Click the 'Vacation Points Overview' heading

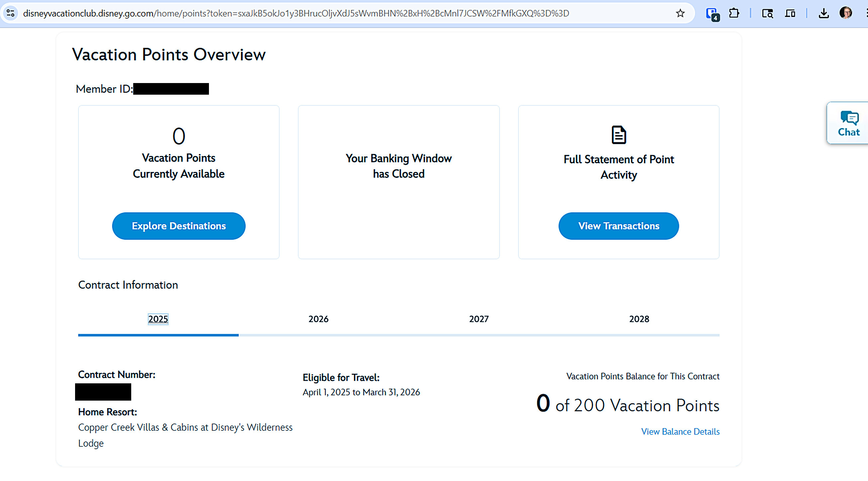[169, 54]
